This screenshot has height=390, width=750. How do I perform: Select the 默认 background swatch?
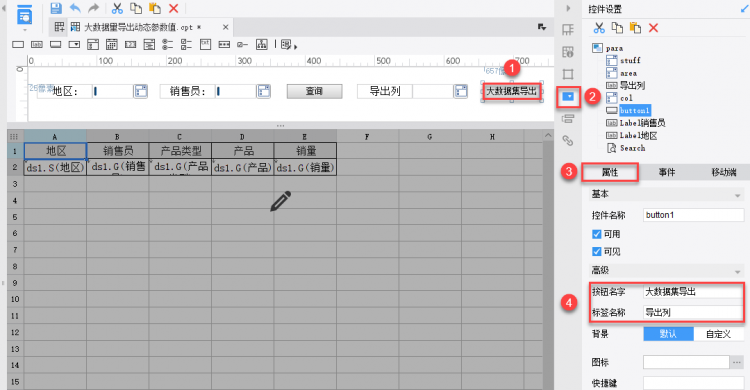click(668, 334)
